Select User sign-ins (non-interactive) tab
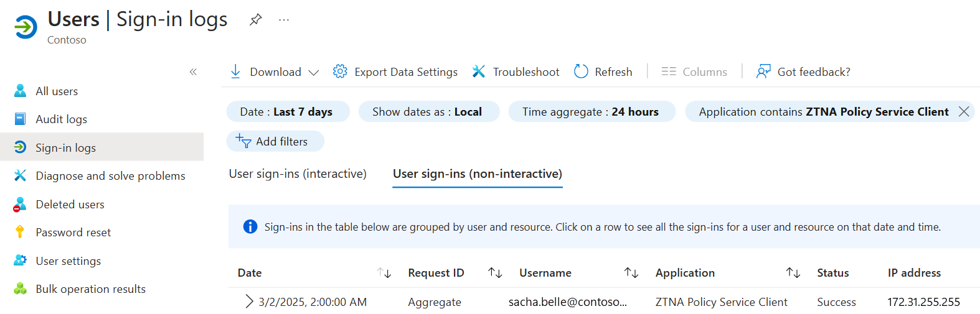Image resolution: width=980 pixels, height=314 pixels. pyautogui.click(x=478, y=174)
